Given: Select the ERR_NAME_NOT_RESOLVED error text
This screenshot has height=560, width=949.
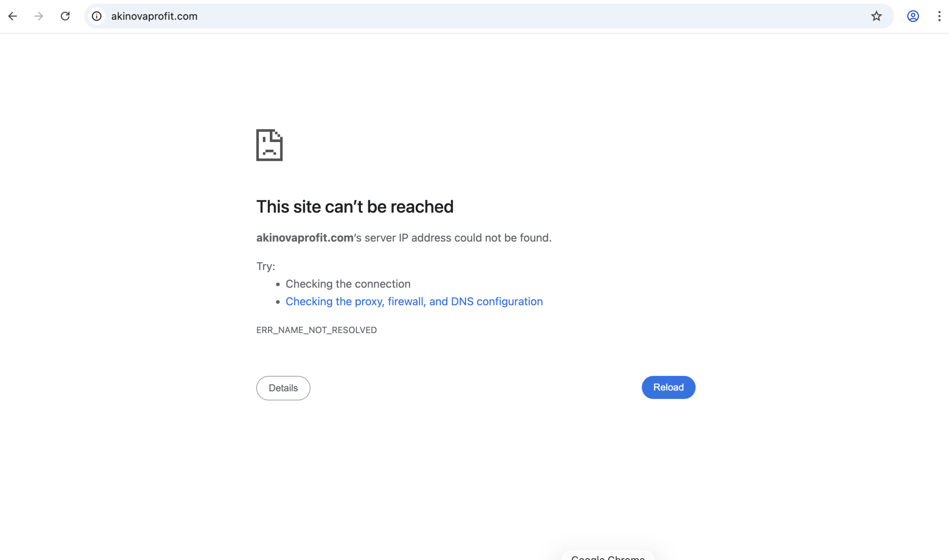Looking at the screenshot, I should pyautogui.click(x=316, y=330).
